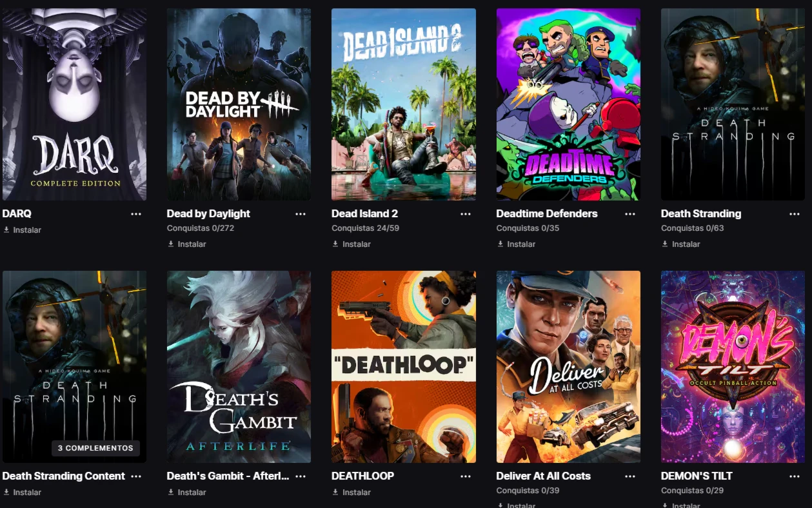
Task: Open the Deadtime Defenders cover art
Action: coord(568,104)
